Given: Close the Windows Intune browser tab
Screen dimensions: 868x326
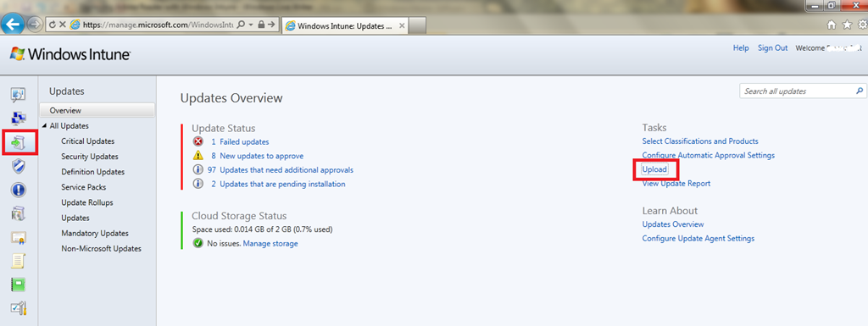Looking at the screenshot, I should click(402, 25).
